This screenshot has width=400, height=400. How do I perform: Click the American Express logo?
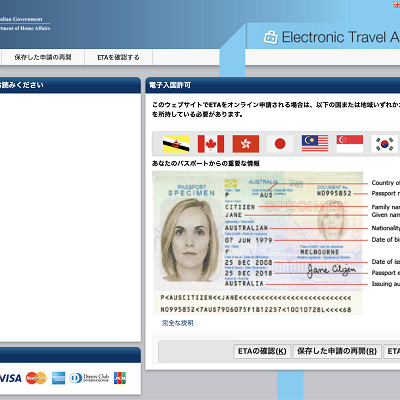pos(58,378)
